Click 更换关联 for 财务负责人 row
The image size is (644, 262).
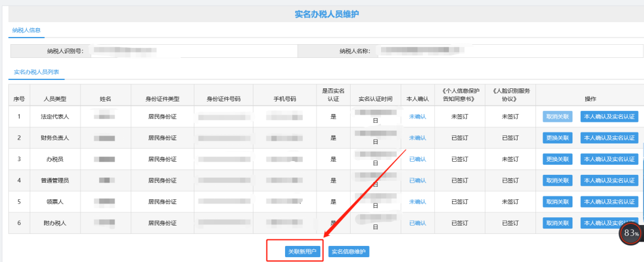coord(558,138)
